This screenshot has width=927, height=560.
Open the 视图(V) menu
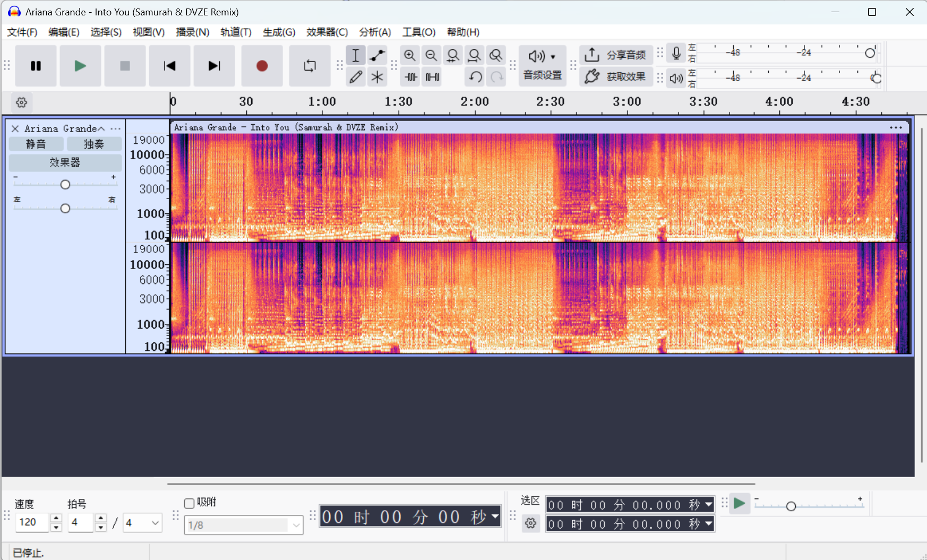pos(149,32)
